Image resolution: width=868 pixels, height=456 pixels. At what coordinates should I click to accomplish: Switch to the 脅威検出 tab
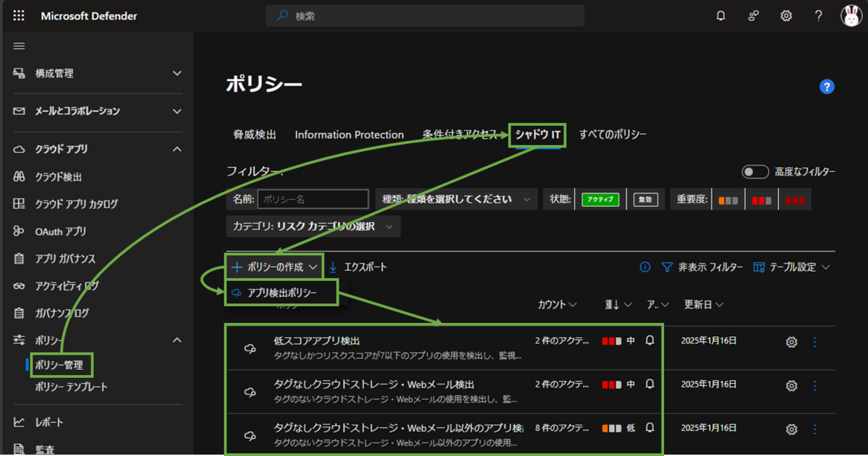point(255,134)
